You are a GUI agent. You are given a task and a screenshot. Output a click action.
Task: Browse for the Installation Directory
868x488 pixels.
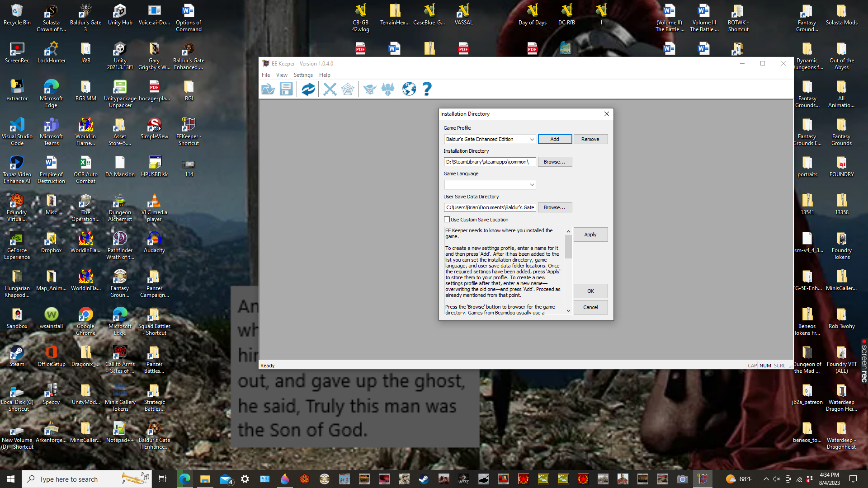click(x=555, y=162)
